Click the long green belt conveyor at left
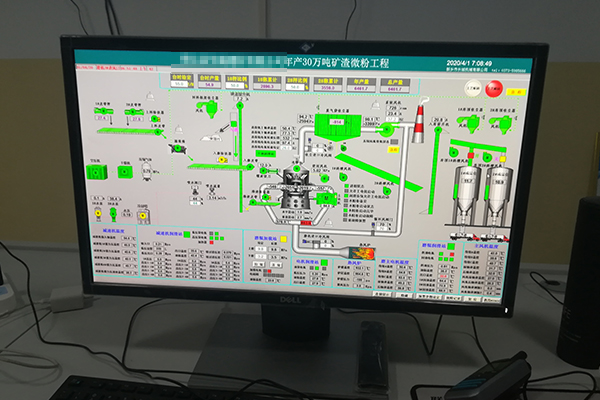The image size is (600, 400). [x=125, y=130]
